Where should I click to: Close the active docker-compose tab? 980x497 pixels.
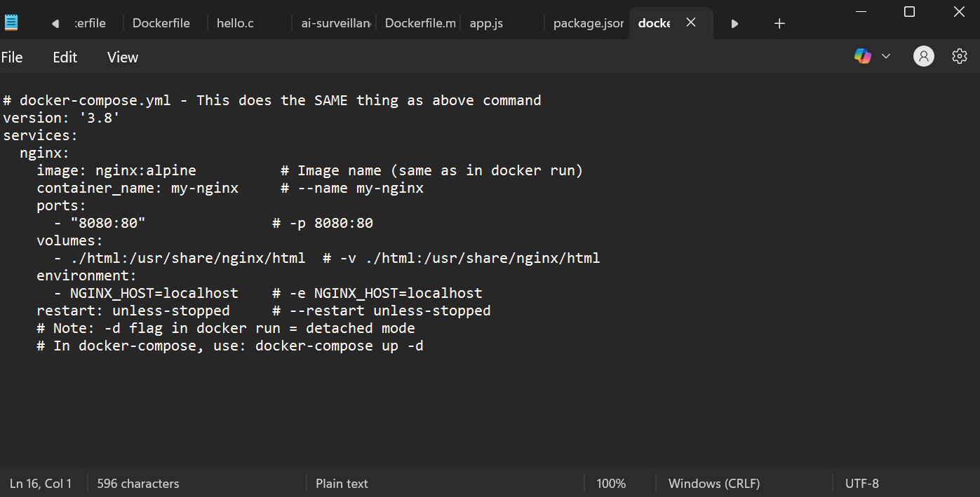tap(690, 23)
